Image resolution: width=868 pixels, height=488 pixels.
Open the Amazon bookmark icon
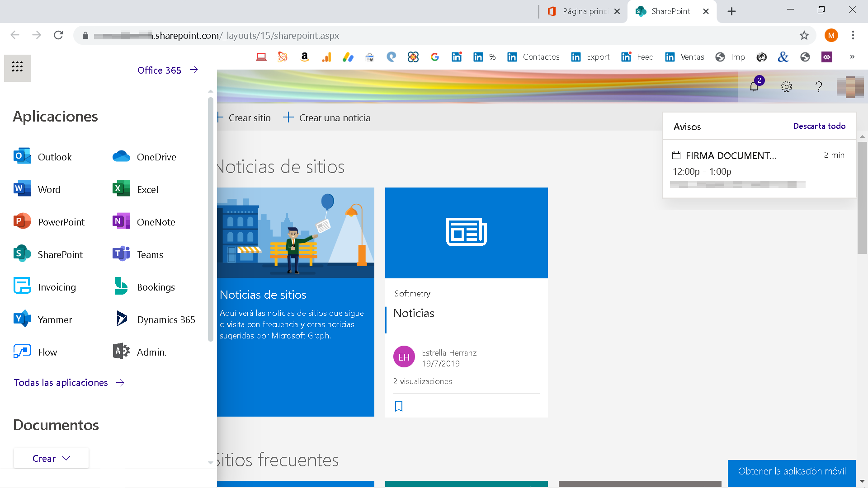pos(305,57)
